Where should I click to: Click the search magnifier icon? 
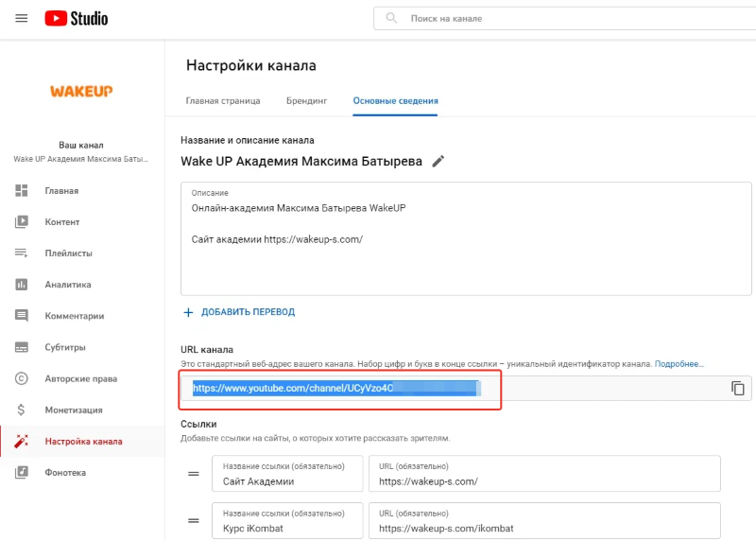click(391, 18)
